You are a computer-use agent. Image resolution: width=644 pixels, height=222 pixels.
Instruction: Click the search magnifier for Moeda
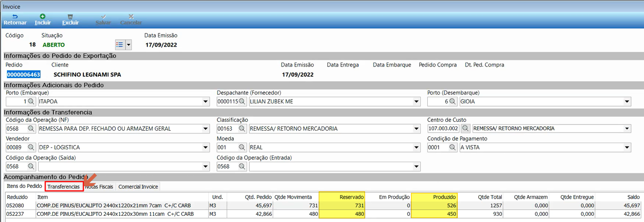[242, 147]
